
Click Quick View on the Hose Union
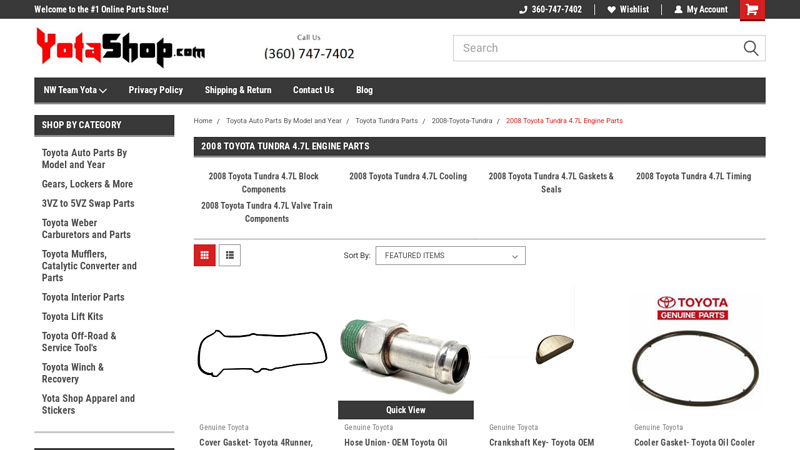[406, 410]
